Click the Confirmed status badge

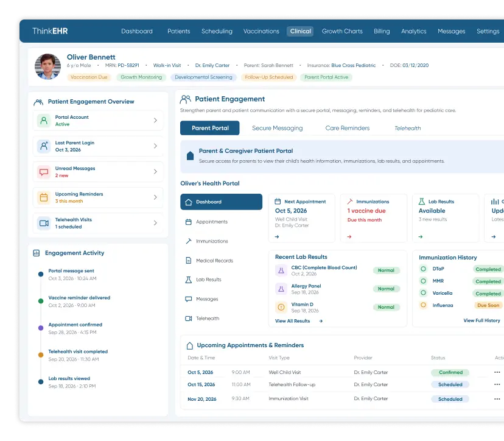450,373
